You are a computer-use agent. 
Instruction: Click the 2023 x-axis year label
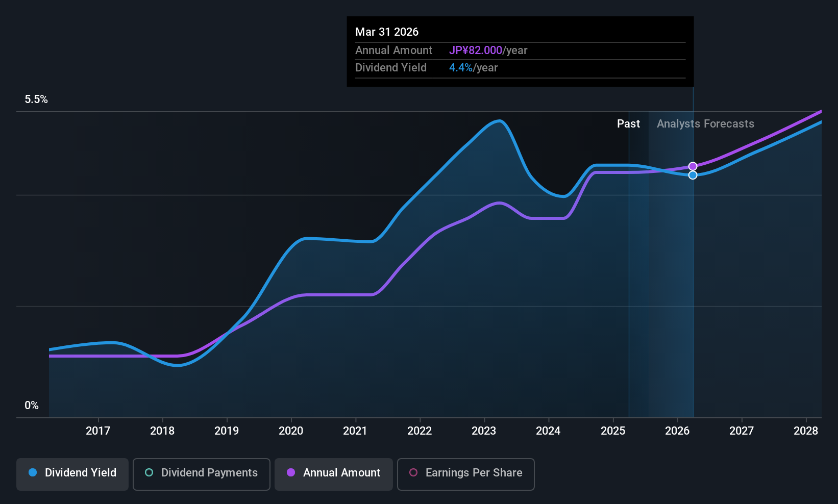click(484, 431)
